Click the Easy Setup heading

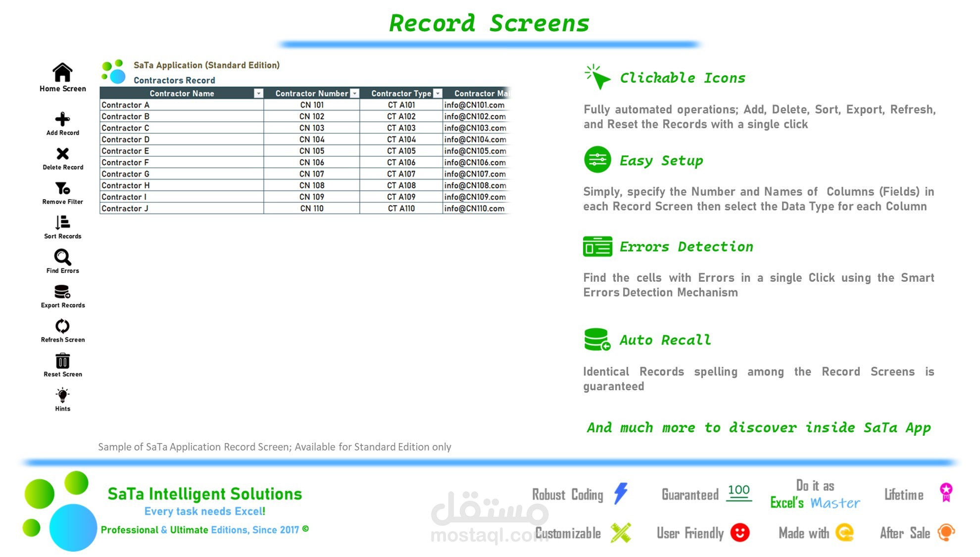pyautogui.click(x=661, y=160)
